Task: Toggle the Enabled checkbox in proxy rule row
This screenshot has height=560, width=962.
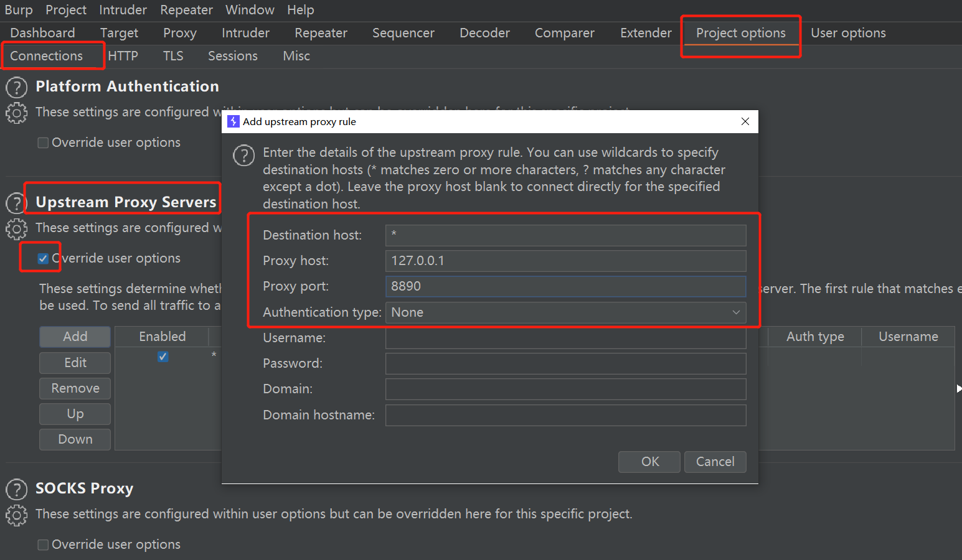Action: (163, 357)
